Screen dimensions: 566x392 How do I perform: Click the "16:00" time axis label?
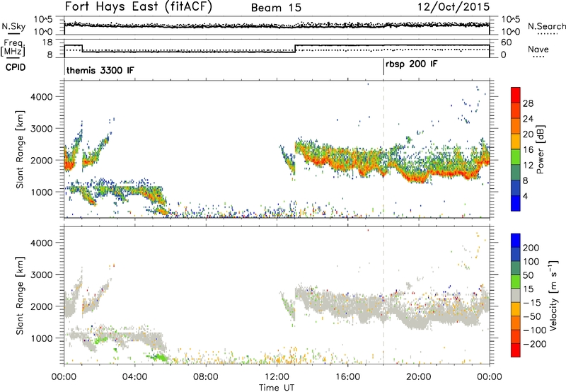click(x=347, y=377)
